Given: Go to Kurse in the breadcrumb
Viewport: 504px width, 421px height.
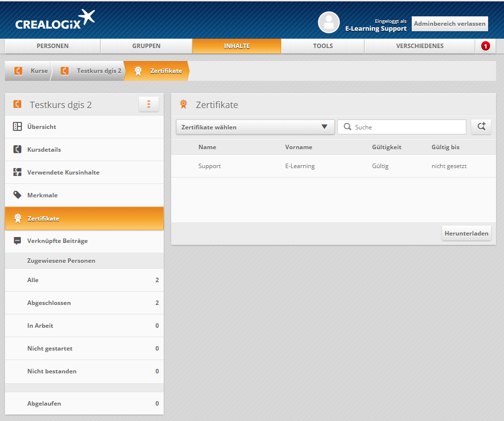Looking at the screenshot, I should (39, 71).
